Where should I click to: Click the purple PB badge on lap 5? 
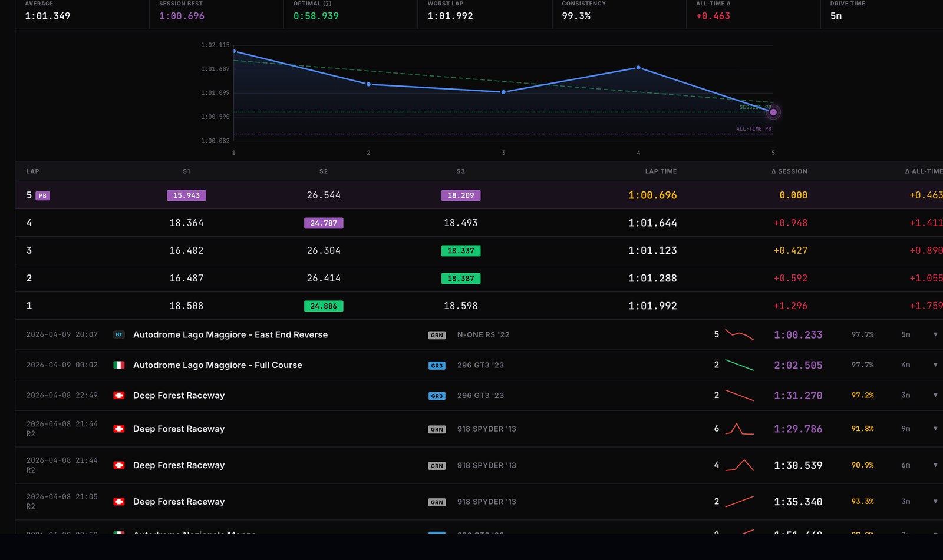coord(42,195)
